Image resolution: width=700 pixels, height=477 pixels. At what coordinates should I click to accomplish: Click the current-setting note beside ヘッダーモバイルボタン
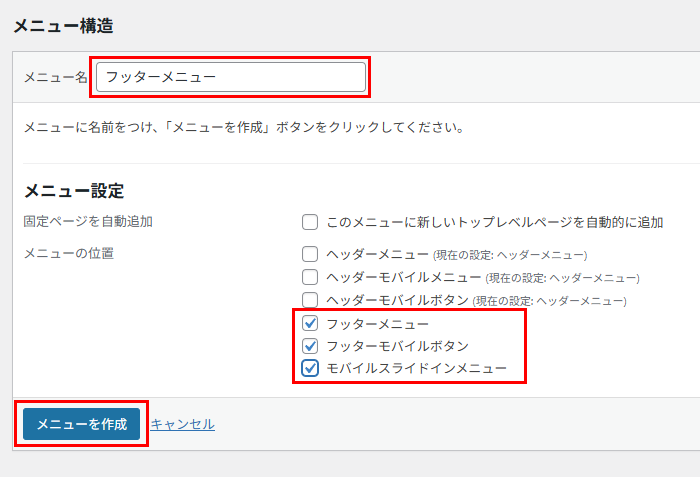tap(550, 301)
